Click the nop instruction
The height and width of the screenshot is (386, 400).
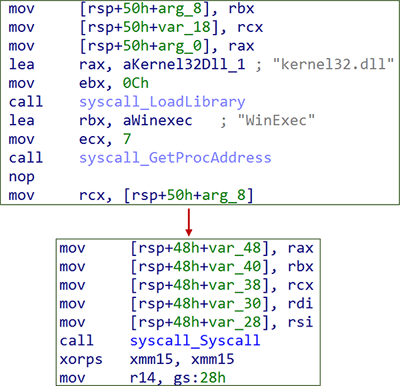click(21, 177)
